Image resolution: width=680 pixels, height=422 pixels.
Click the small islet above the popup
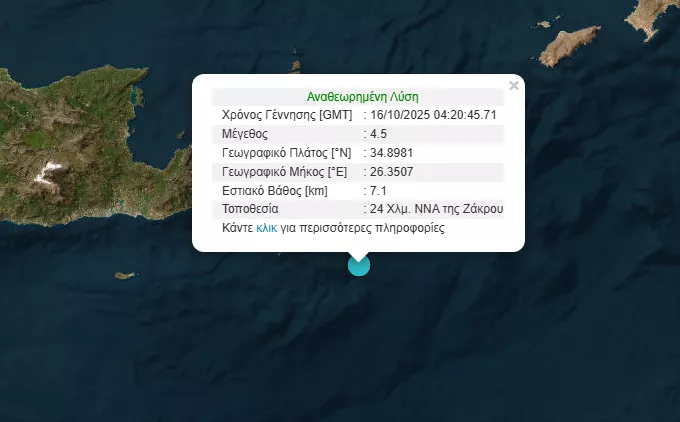coord(296,66)
